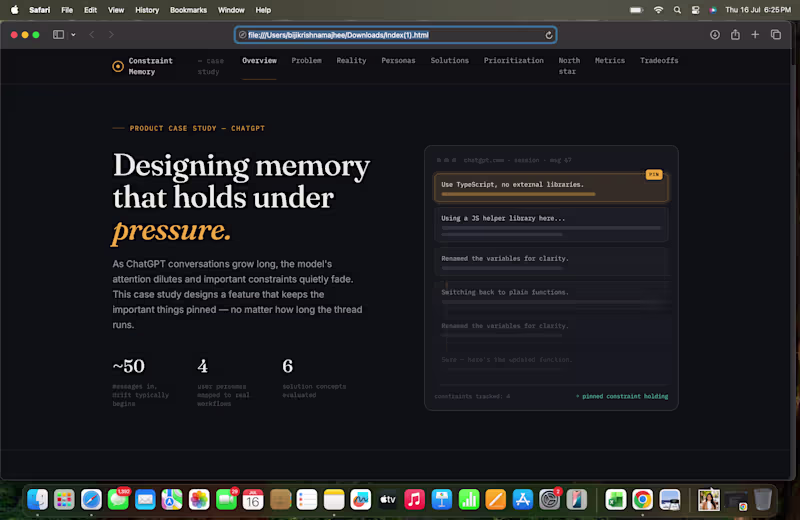Open Spotlight search
This screenshot has width=800, height=520.
pyautogui.click(x=677, y=10)
